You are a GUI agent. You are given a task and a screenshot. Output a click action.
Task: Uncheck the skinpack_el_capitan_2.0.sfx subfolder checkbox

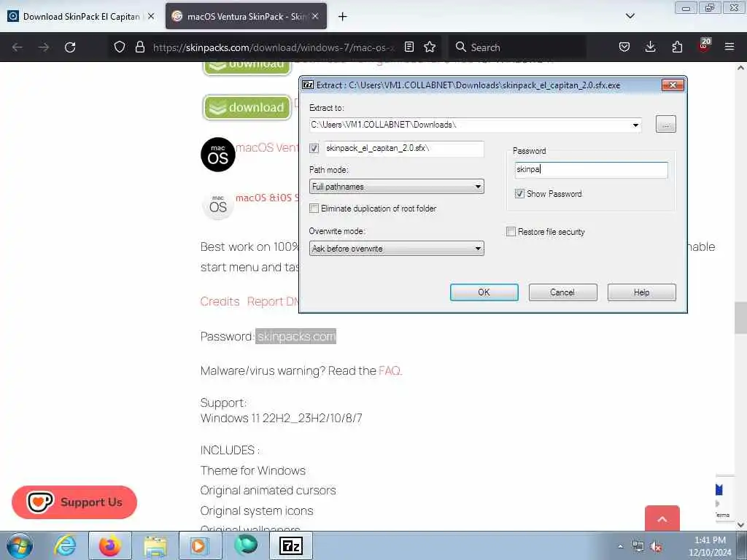point(314,148)
